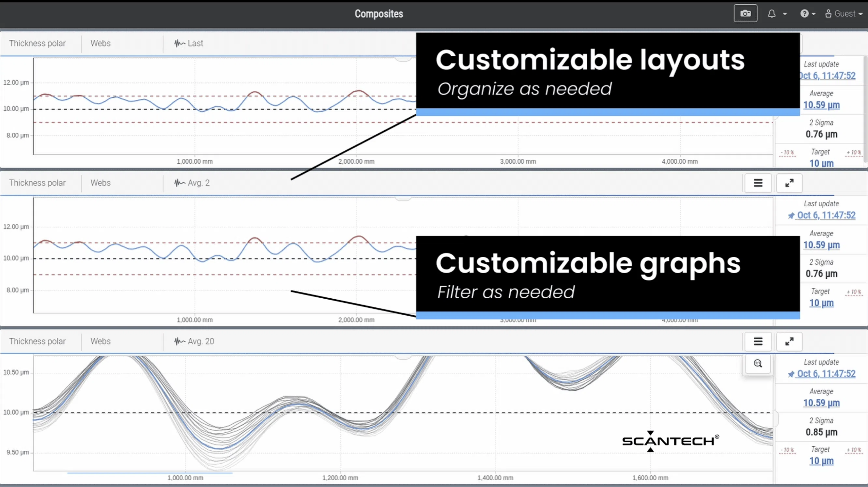The image size is (868, 487).
Task: Open hamburger menu of Avg. 20 panel
Action: tap(758, 341)
